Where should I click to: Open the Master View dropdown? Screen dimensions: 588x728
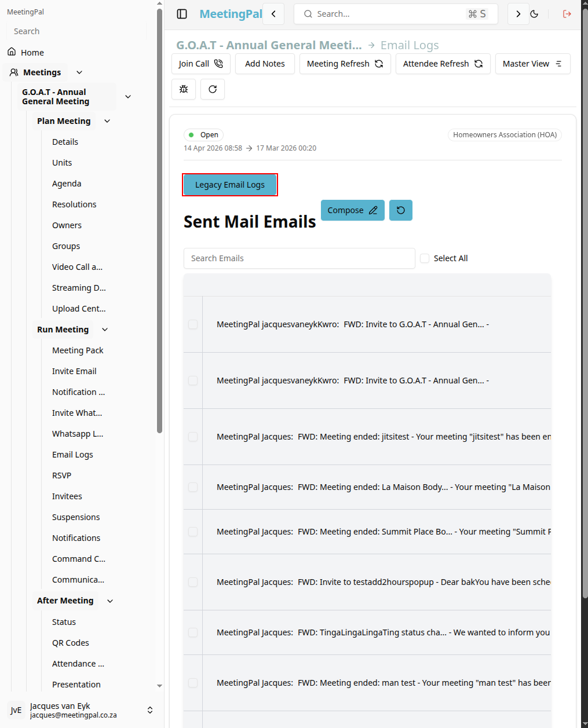click(x=532, y=64)
